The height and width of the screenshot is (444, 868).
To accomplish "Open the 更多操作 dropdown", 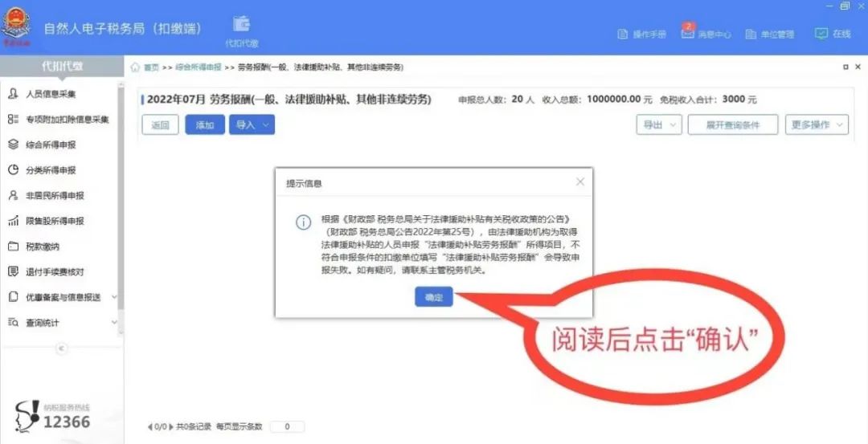I will [817, 125].
